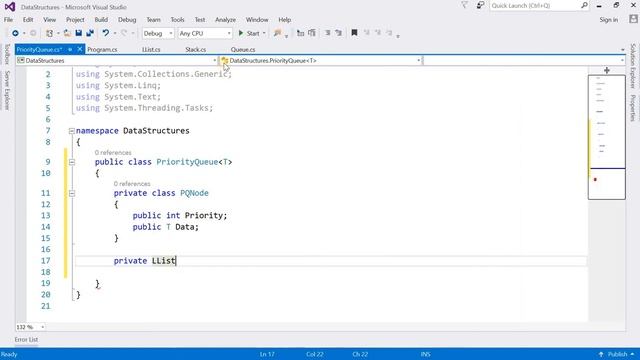Open the Toolbox side panel

pyautogui.click(x=7, y=54)
